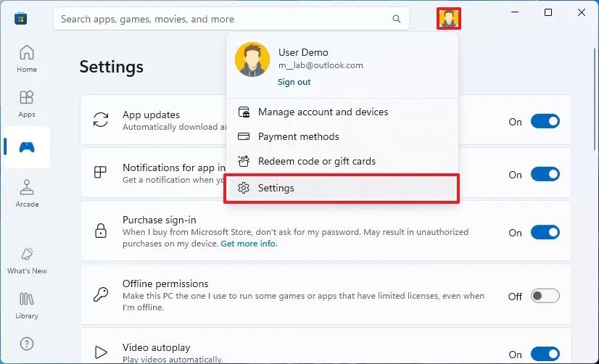The height and width of the screenshot is (364, 599).
Task: Click the Offline permissions key icon
Action: [101, 294]
